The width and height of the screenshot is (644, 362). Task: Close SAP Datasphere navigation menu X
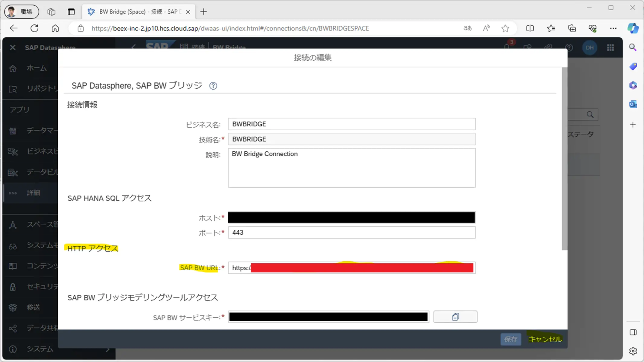click(13, 48)
